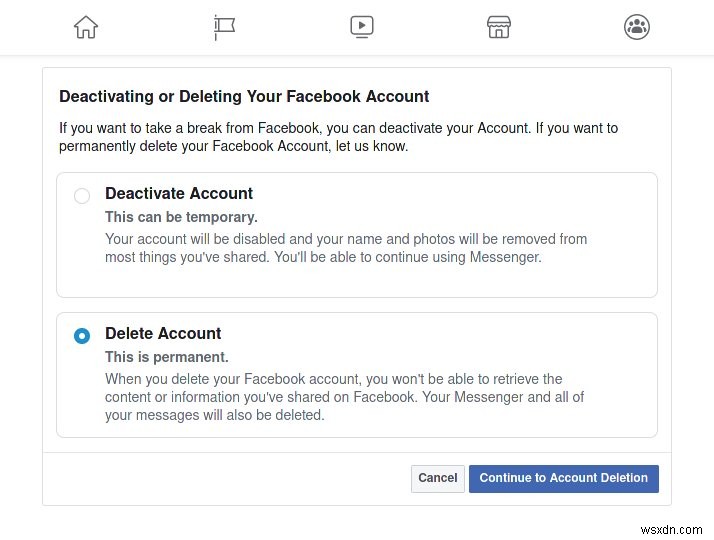Click Continue to Account Deletion
Viewport: 714px width, 540px height.
563,478
